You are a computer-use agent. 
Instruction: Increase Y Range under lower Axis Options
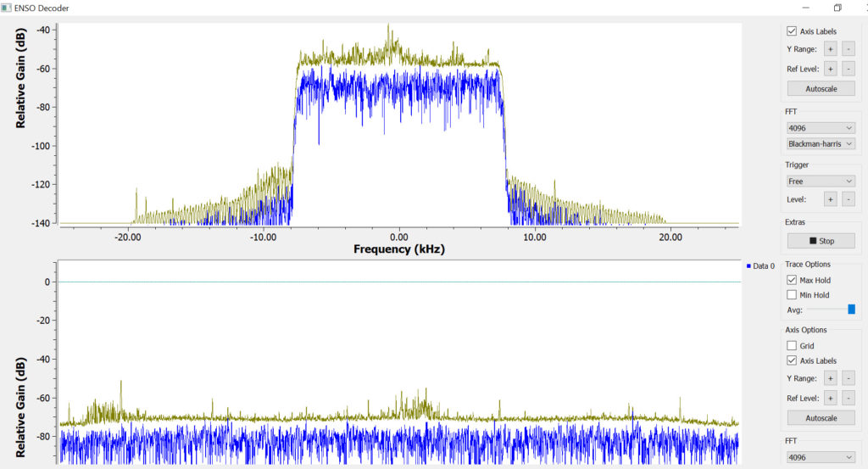click(831, 378)
